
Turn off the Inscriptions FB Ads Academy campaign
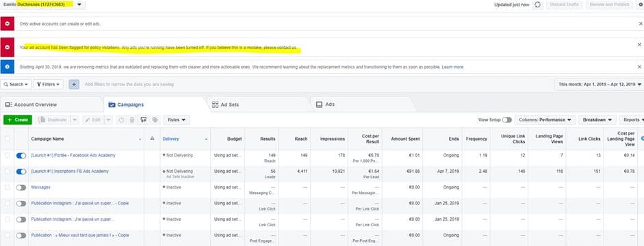(21, 172)
